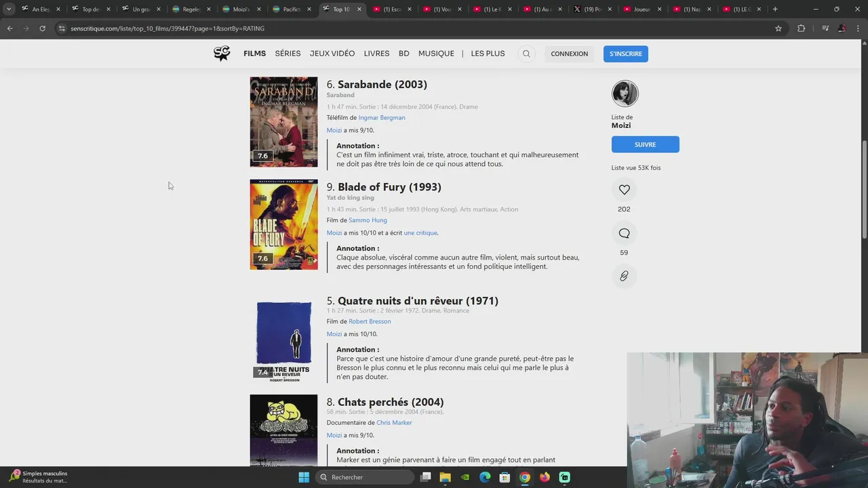Open LES PLUS in the navigation menu

click(488, 54)
